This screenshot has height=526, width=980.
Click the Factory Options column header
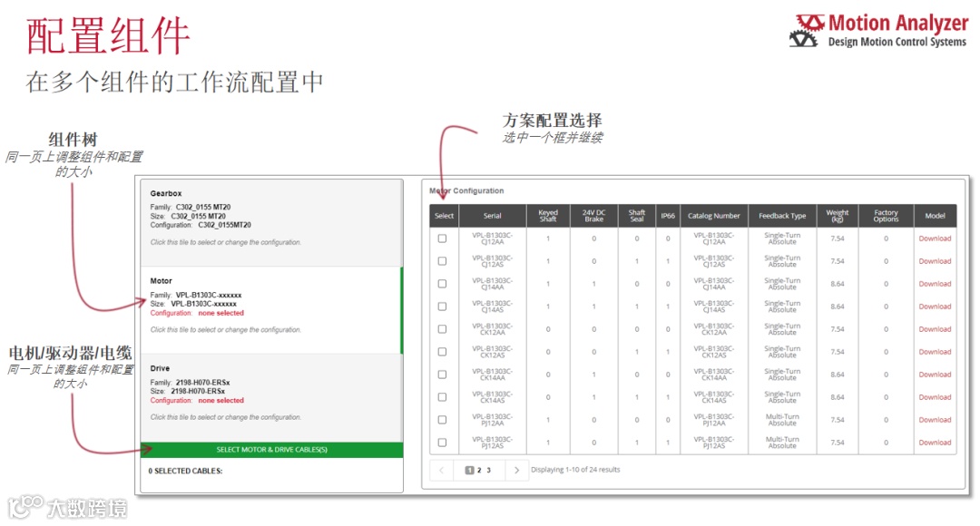[x=886, y=216]
